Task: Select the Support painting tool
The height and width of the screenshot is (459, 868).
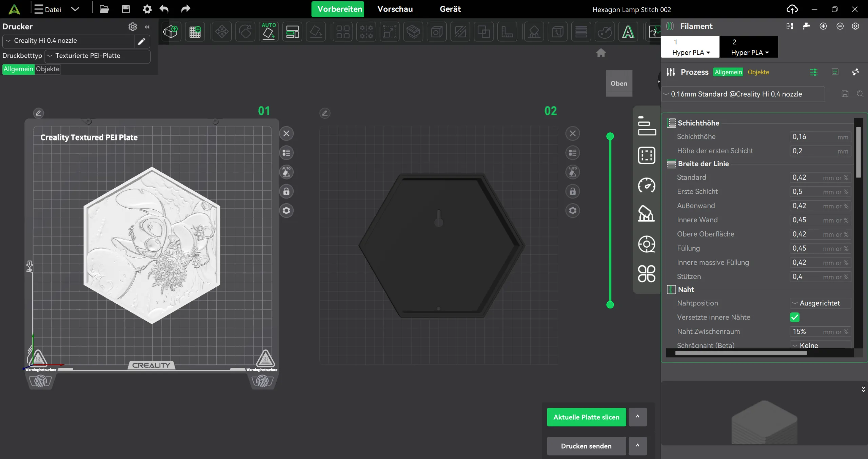Action: point(534,32)
